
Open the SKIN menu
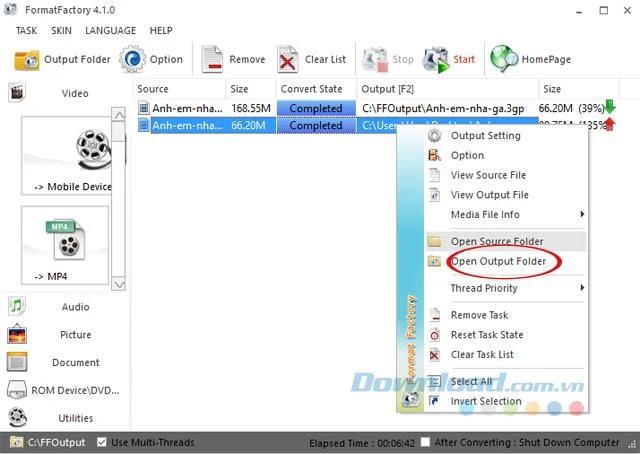[x=61, y=31]
